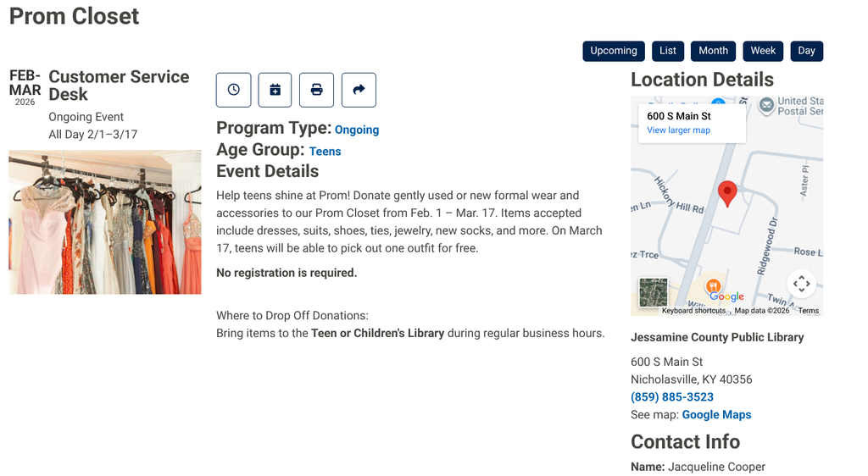Click the red location pin on map
Screen dimensions: 868x476
[726, 193]
